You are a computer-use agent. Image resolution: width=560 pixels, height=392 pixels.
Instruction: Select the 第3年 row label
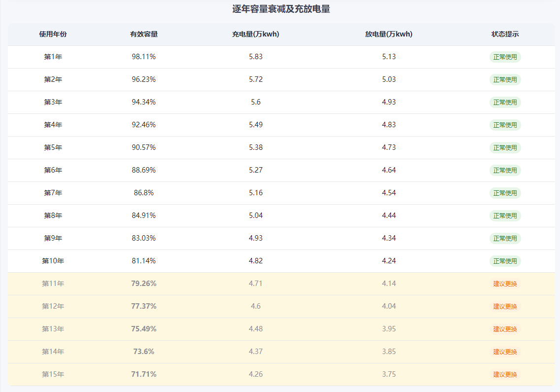coord(53,102)
